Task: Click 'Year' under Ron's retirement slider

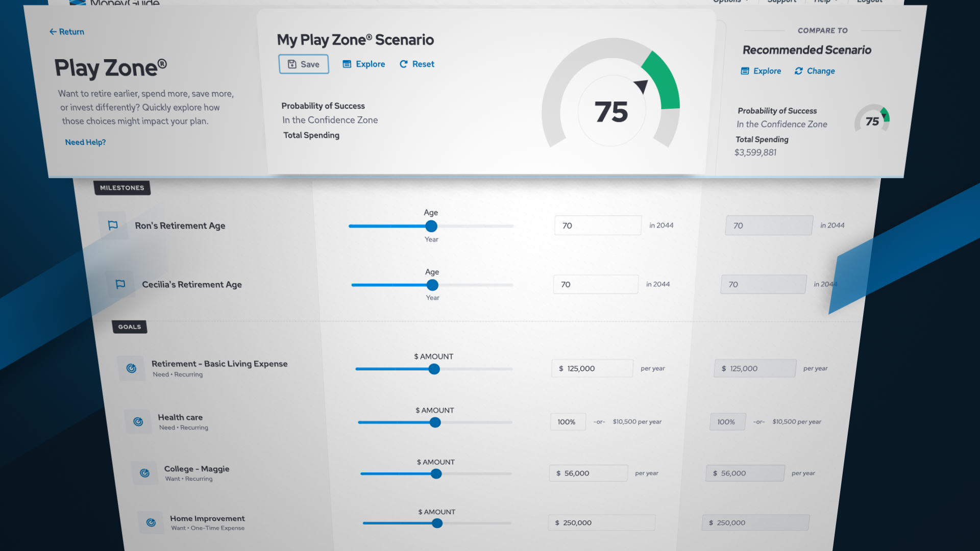Action: [431, 239]
